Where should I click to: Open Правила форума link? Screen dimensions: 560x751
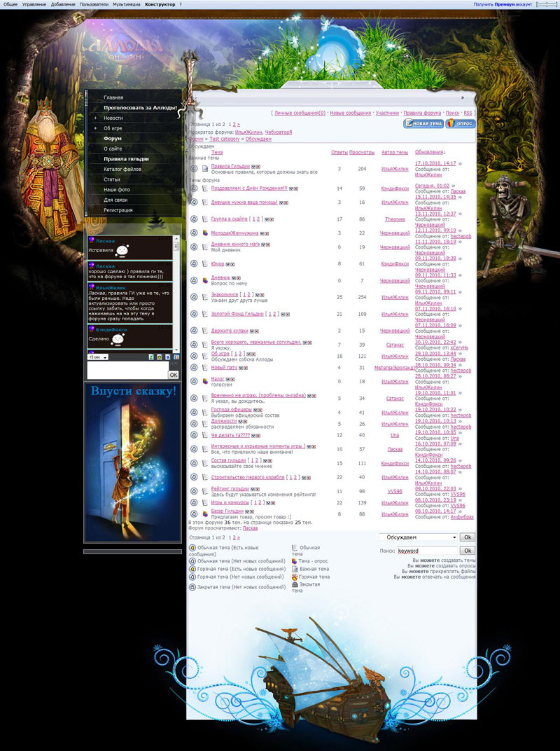pyautogui.click(x=422, y=113)
